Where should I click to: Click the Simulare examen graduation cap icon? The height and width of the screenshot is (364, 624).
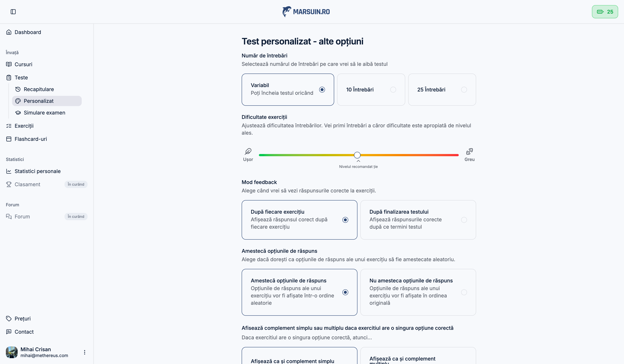pos(18,113)
